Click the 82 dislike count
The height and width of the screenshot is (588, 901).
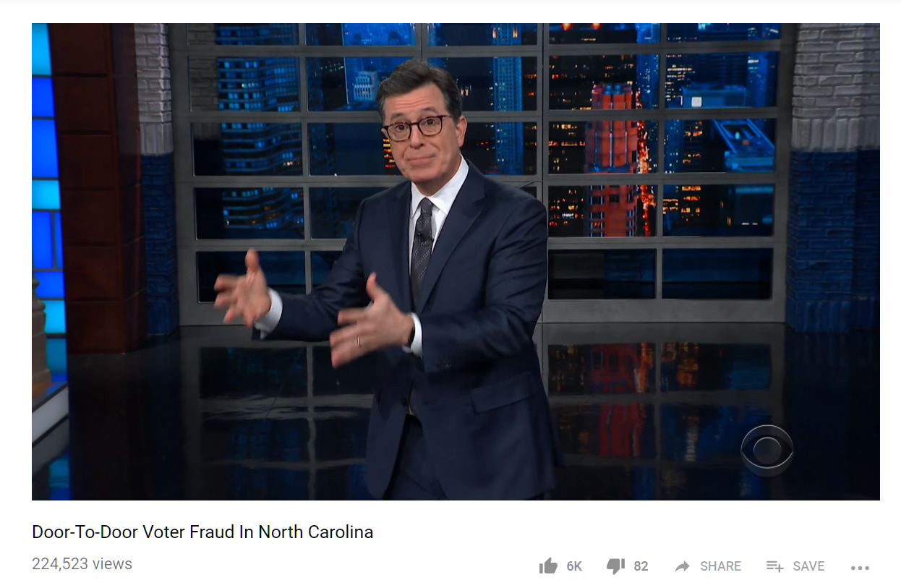pos(641,566)
